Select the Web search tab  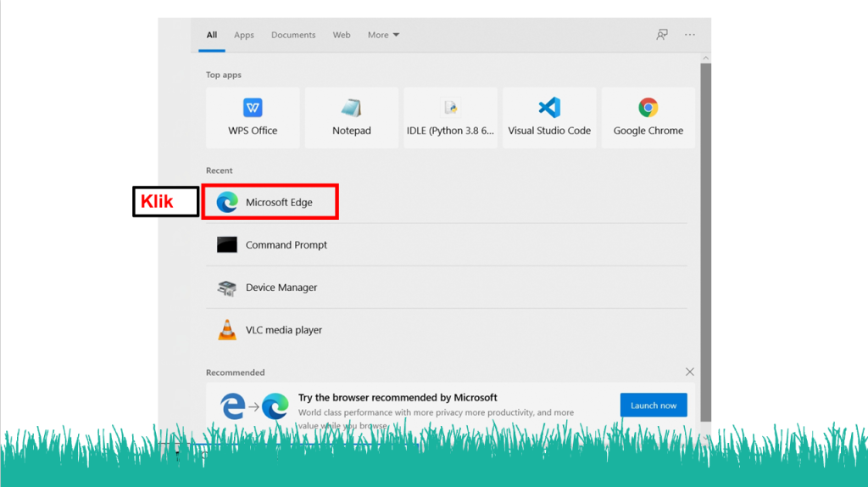tap(342, 35)
